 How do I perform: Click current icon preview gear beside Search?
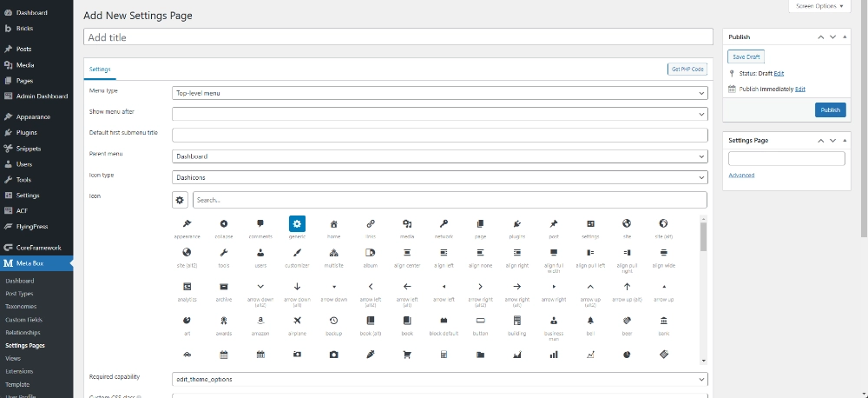coord(180,200)
